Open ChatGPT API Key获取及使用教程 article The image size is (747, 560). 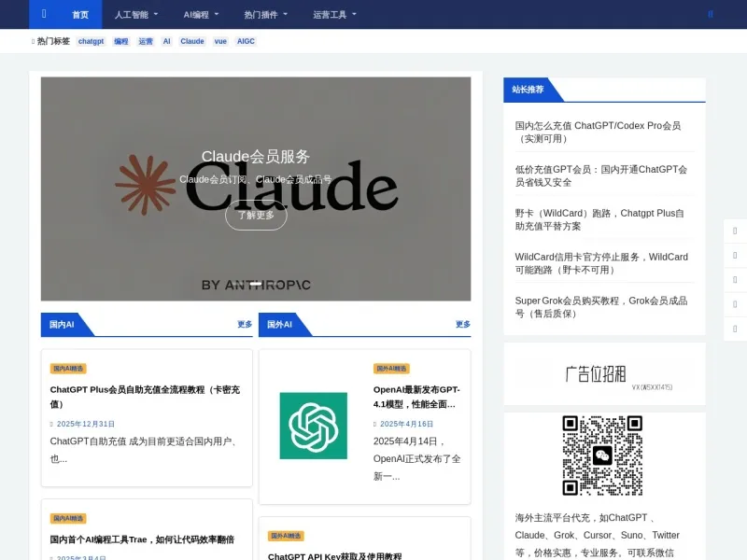[x=334, y=555]
